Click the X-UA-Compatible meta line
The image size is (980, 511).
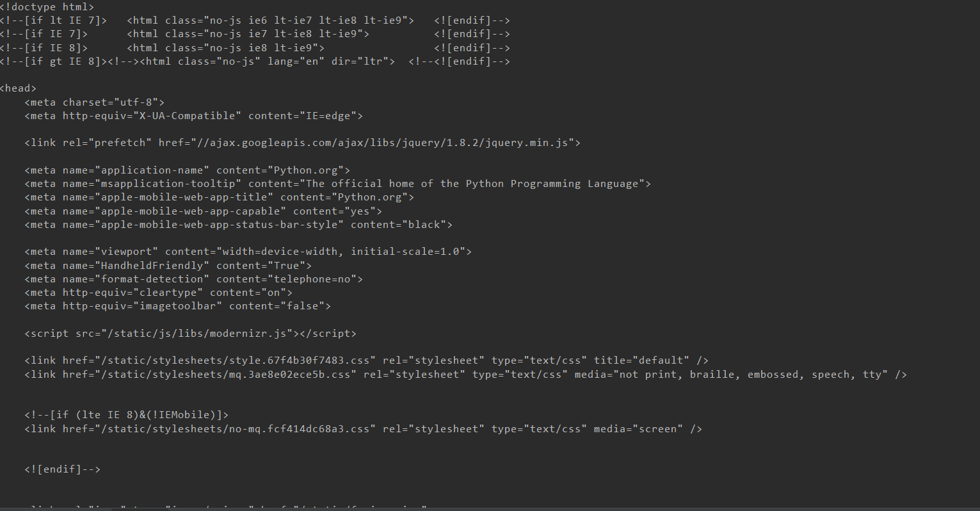pos(194,116)
